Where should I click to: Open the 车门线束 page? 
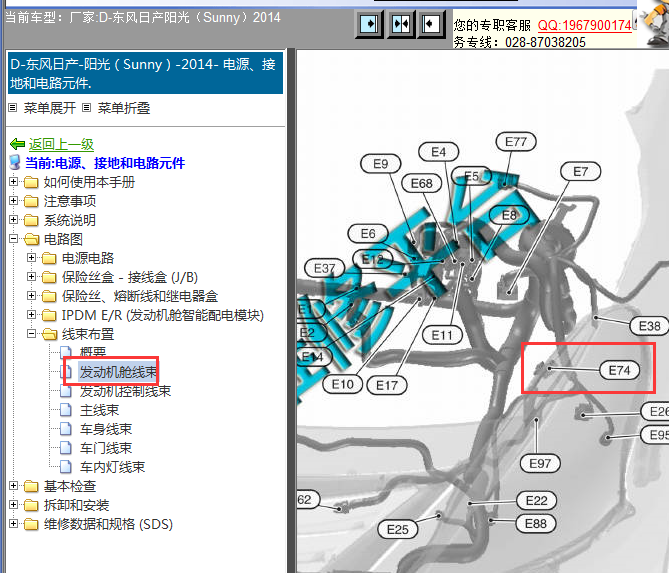coord(106,448)
